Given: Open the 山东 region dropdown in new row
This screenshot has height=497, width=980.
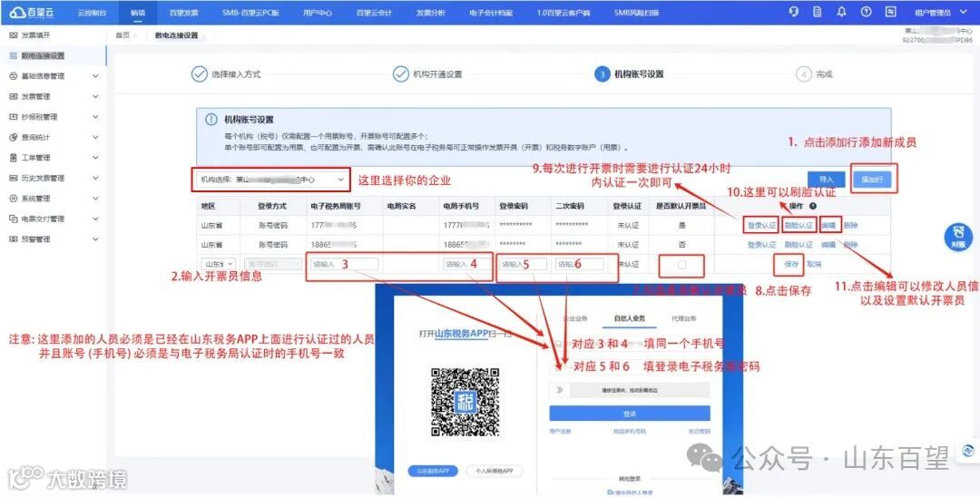Looking at the screenshot, I should point(218,264).
